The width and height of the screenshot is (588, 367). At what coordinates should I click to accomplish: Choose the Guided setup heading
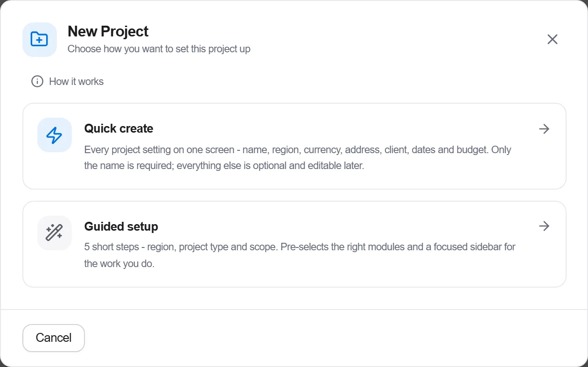pos(121,226)
